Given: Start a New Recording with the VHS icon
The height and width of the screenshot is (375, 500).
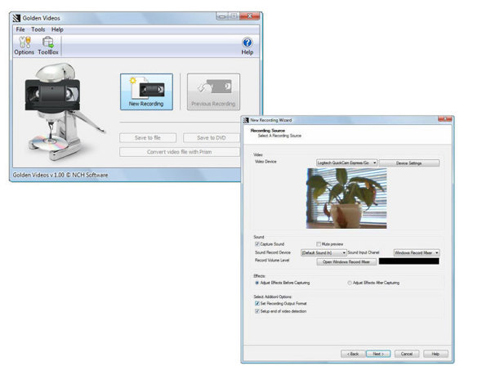Looking at the screenshot, I should 146,92.
